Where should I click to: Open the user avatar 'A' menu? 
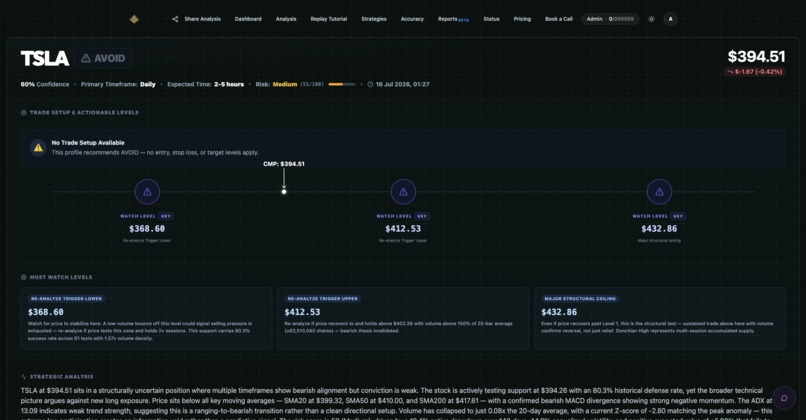(x=670, y=19)
